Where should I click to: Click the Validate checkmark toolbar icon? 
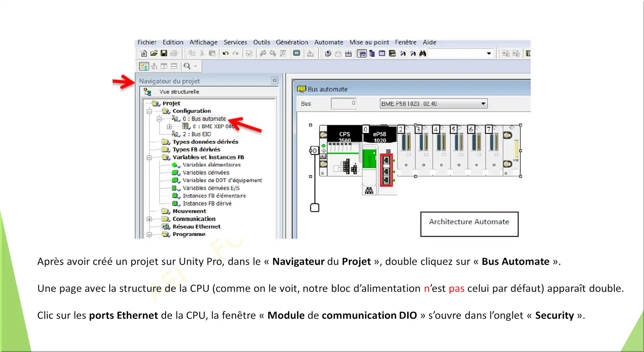[x=249, y=53]
